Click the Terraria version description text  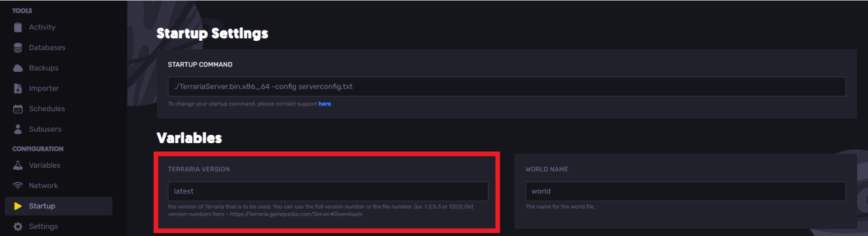(321, 210)
